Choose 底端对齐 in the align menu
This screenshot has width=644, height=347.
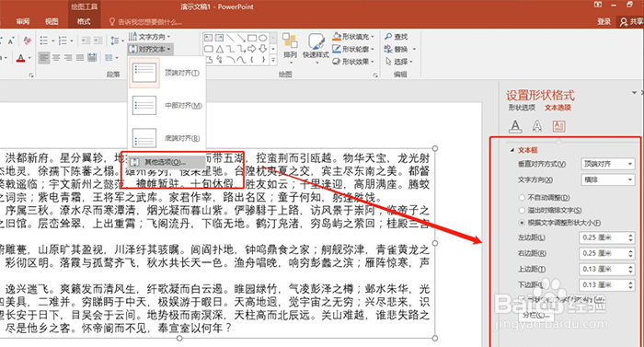[x=167, y=138]
